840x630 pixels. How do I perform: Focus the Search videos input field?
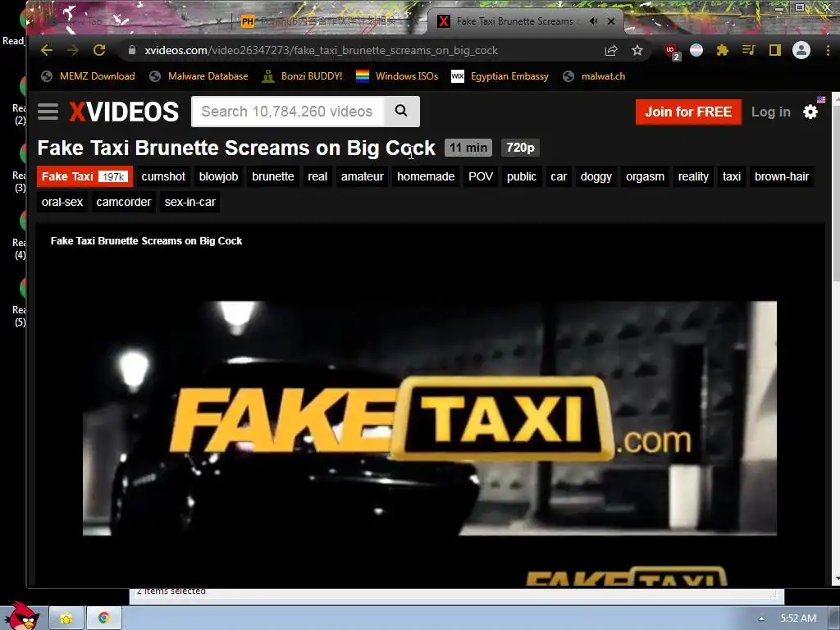click(288, 112)
